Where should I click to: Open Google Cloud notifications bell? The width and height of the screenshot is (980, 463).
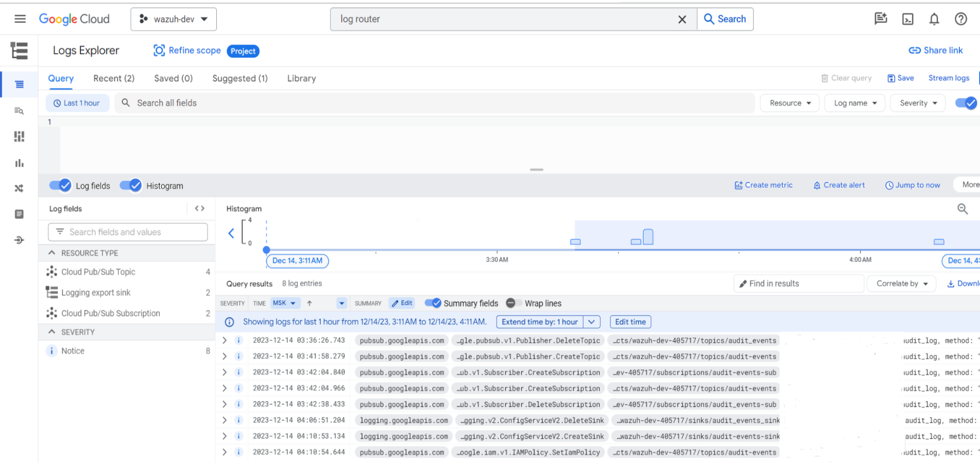click(934, 19)
